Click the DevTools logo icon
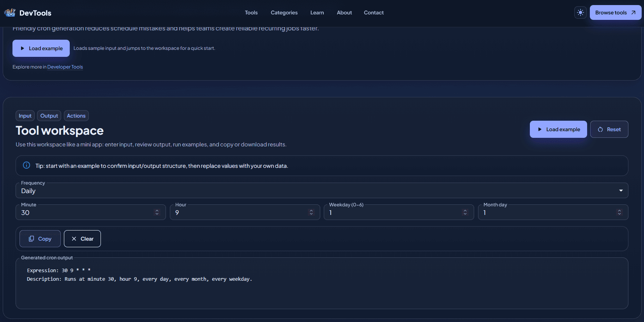 [x=10, y=13]
